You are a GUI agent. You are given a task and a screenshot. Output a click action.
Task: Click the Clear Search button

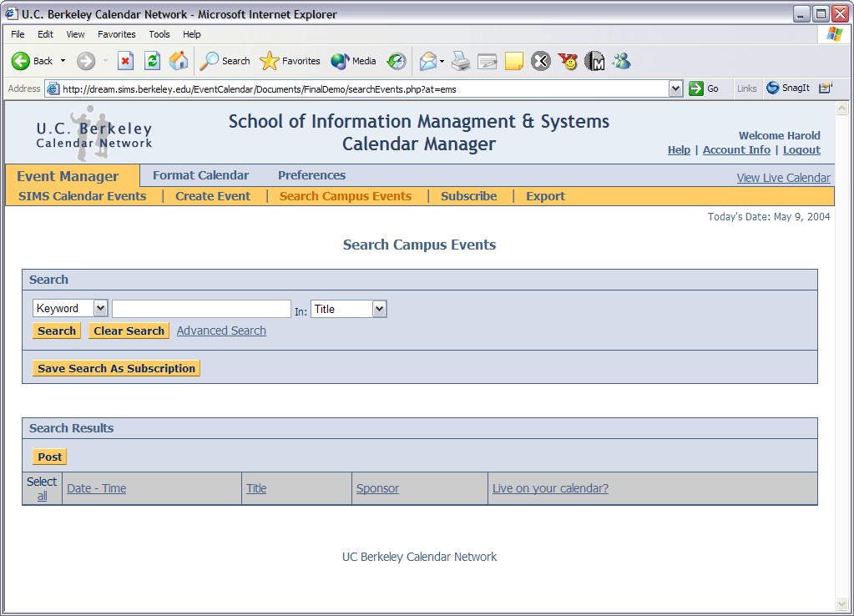point(129,331)
